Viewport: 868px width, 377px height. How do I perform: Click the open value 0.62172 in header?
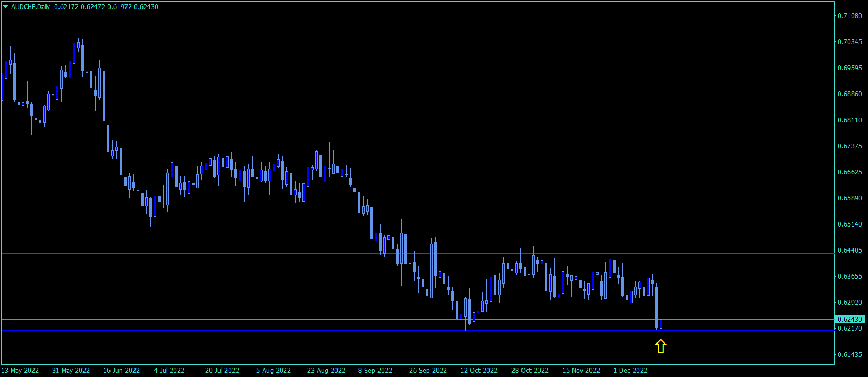65,7
